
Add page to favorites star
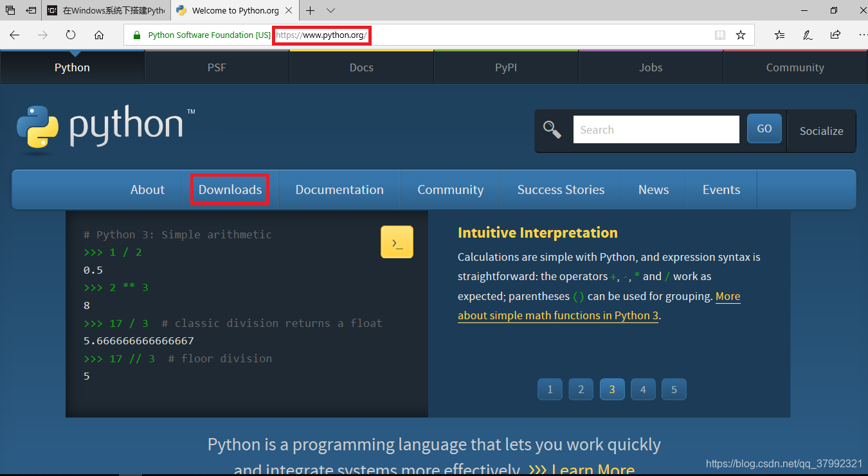pos(741,35)
